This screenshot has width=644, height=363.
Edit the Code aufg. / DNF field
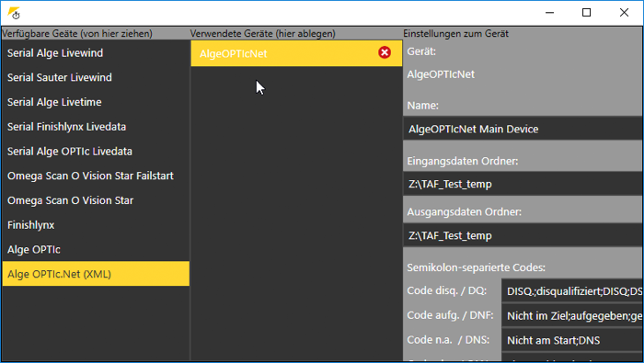(571, 315)
